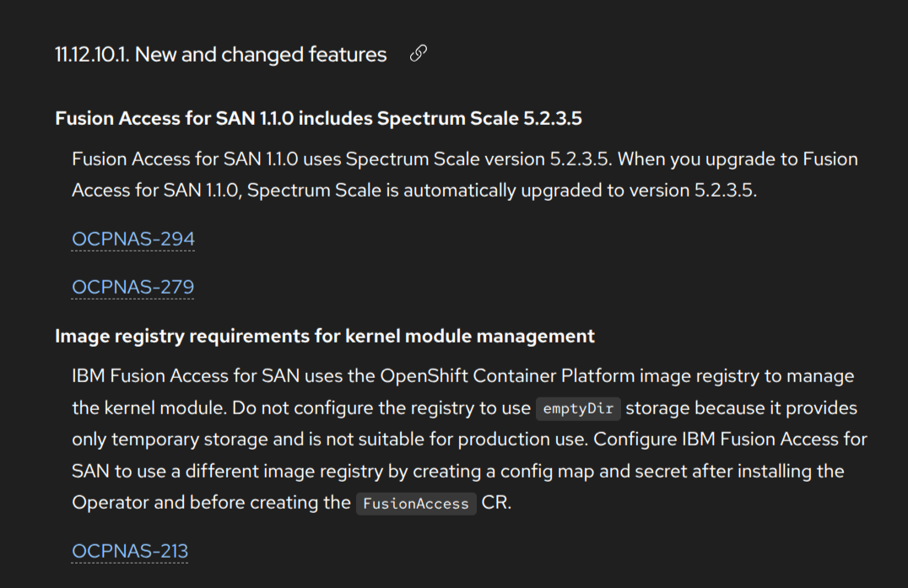Open the OCPNAS-294 issue link
Image resolution: width=908 pixels, height=588 pixels.
coord(133,240)
